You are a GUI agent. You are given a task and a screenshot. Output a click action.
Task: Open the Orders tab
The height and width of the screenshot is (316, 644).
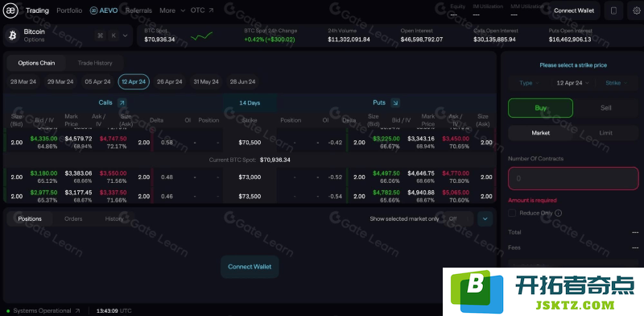73,219
